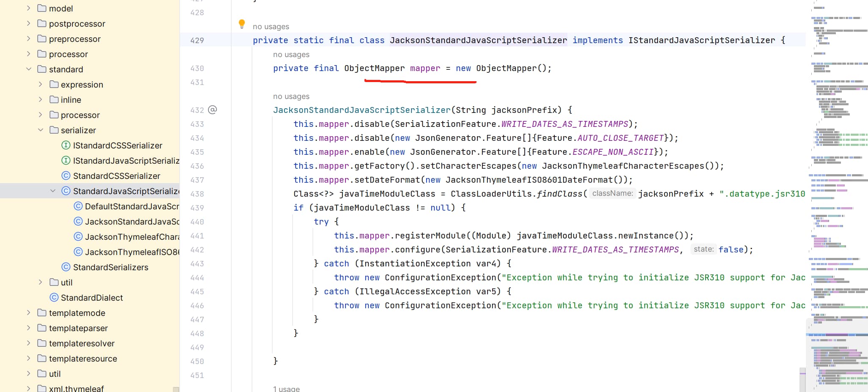Click the DefaultStandardJavaScr class icon

pyautogui.click(x=78, y=206)
